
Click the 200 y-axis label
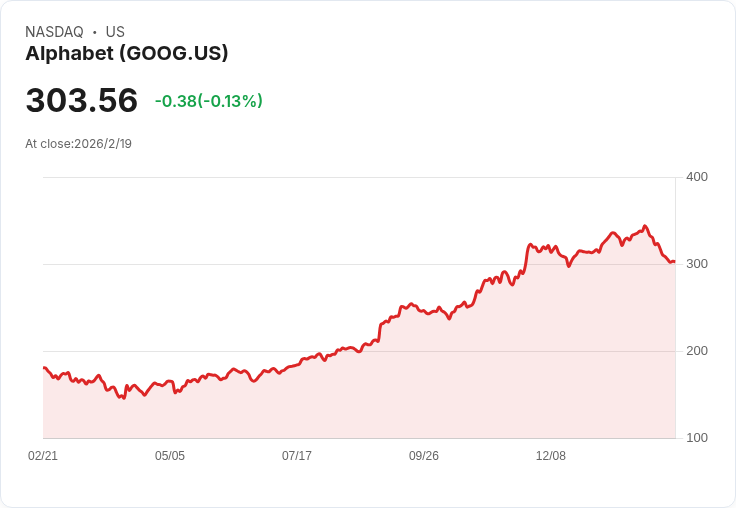pyautogui.click(x=696, y=351)
